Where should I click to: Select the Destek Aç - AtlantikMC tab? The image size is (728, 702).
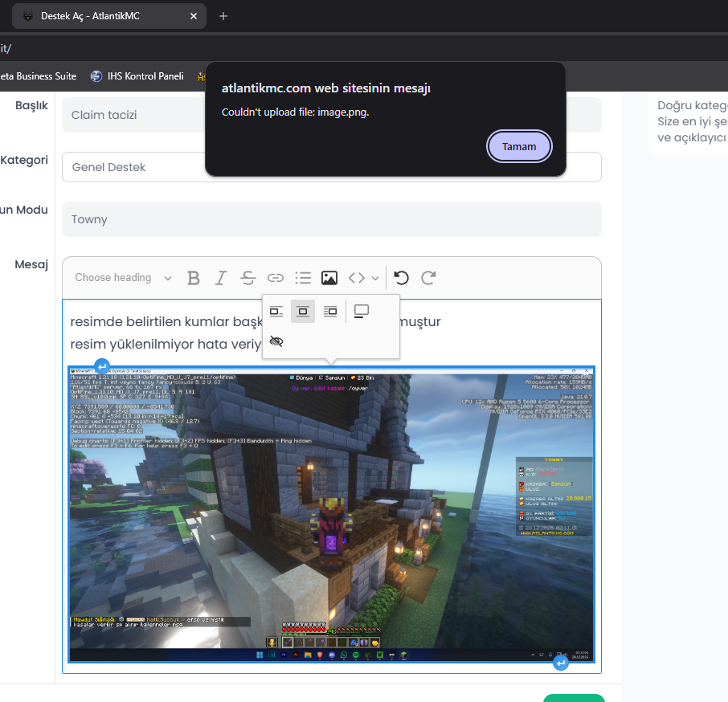click(x=109, y=16)
